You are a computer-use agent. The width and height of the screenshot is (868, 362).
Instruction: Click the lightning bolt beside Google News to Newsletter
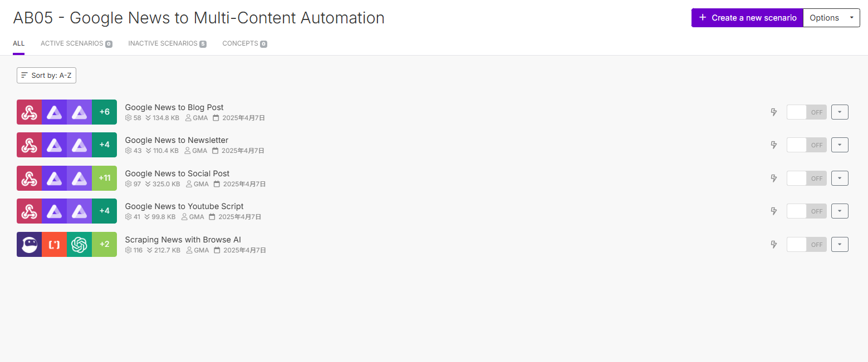[773, 145]
